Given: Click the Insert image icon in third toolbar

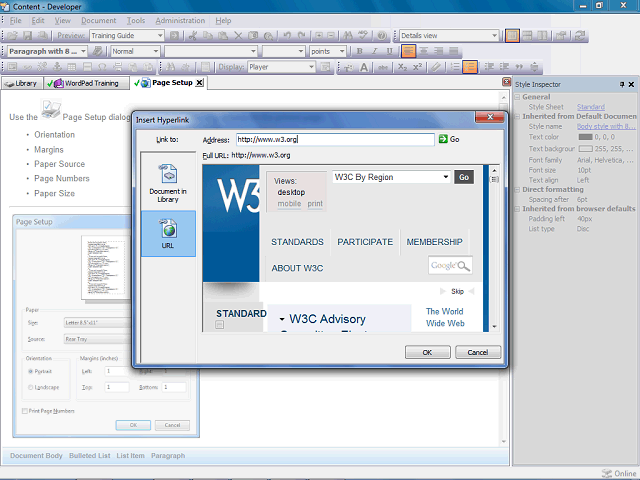Looking at the screenshot, I should [12, 67].
